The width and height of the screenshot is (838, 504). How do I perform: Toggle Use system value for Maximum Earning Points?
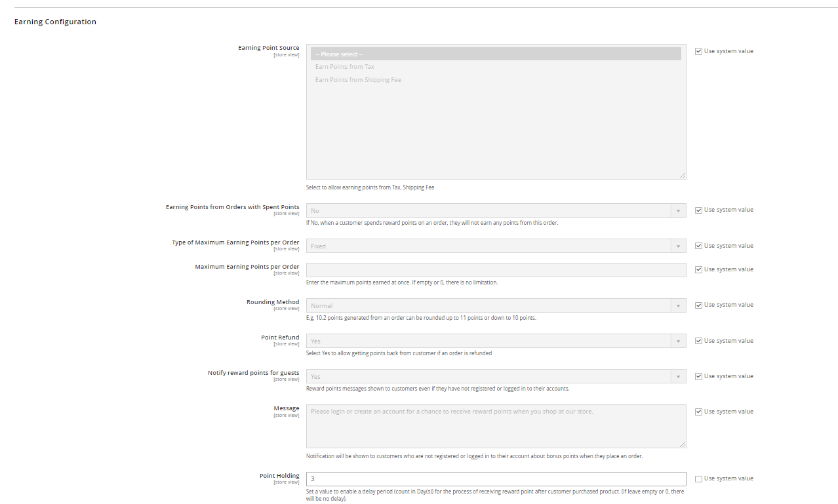tap(698, 269)
